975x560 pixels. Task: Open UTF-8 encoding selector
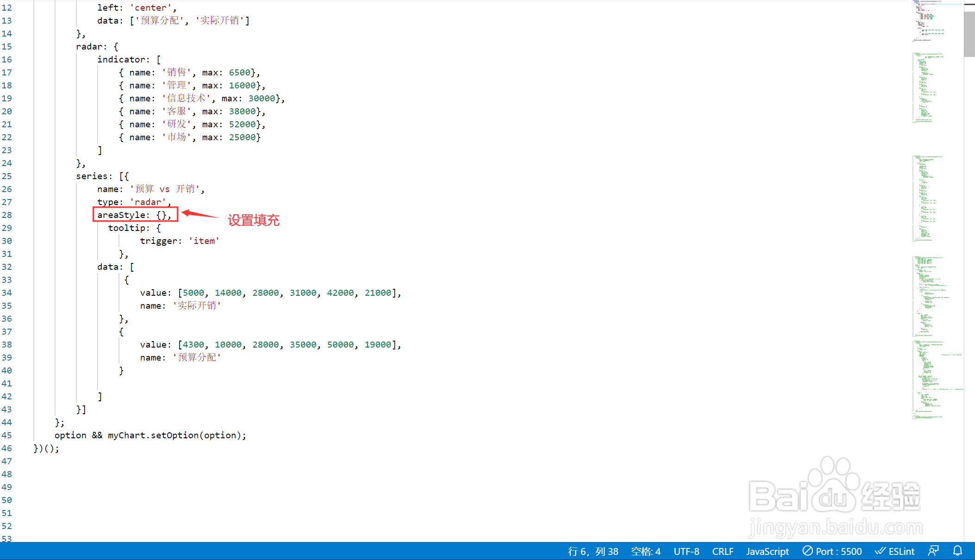point(686,551)
